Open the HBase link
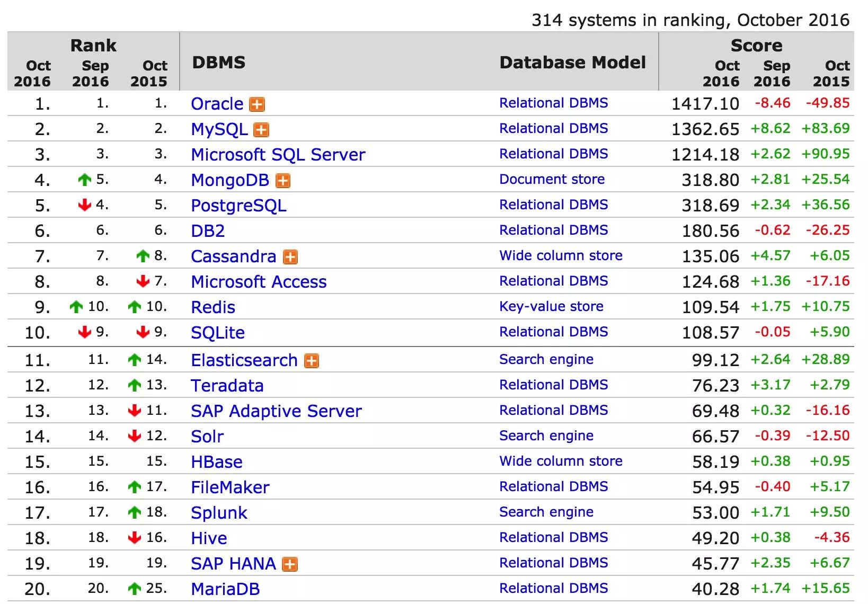 tap(217, 462)
